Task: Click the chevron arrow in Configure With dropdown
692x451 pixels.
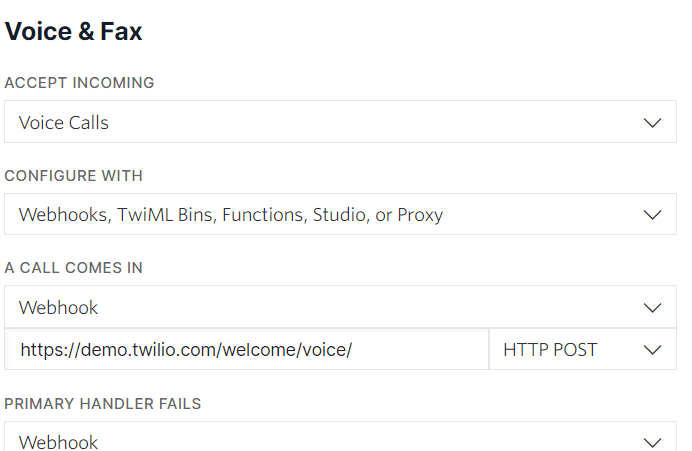Action: click(653, 215)
